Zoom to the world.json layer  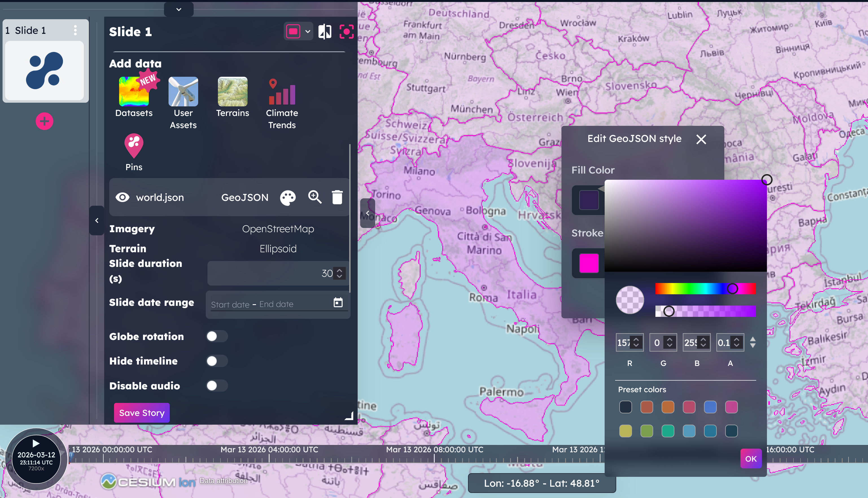pyautogui.click(x=314, y=197)
